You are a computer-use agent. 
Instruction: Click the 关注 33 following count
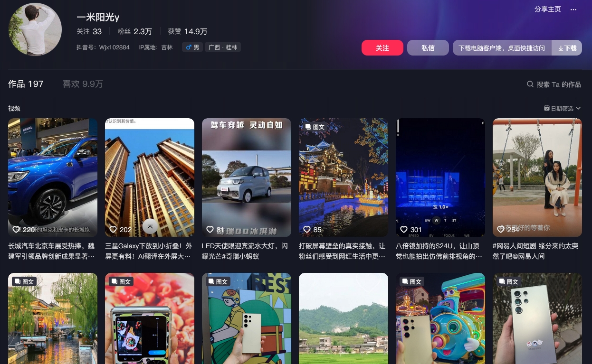coord(89,31)
